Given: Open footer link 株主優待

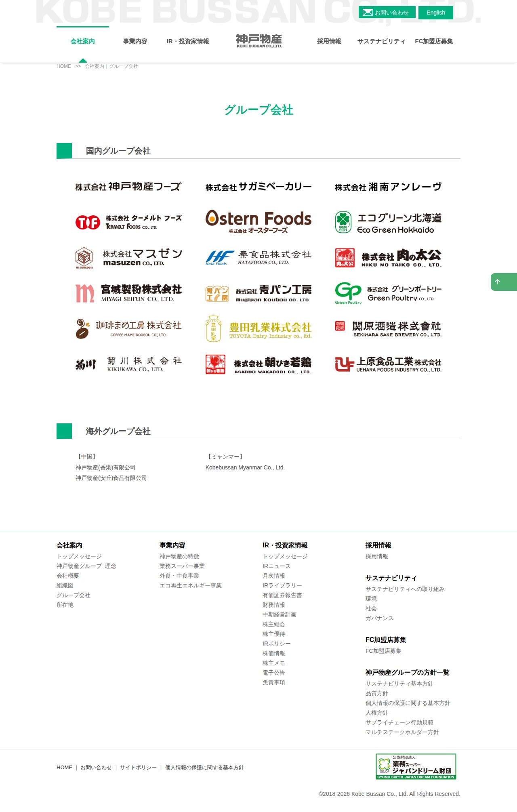Looking at the screenshot, I should (274, 634).
